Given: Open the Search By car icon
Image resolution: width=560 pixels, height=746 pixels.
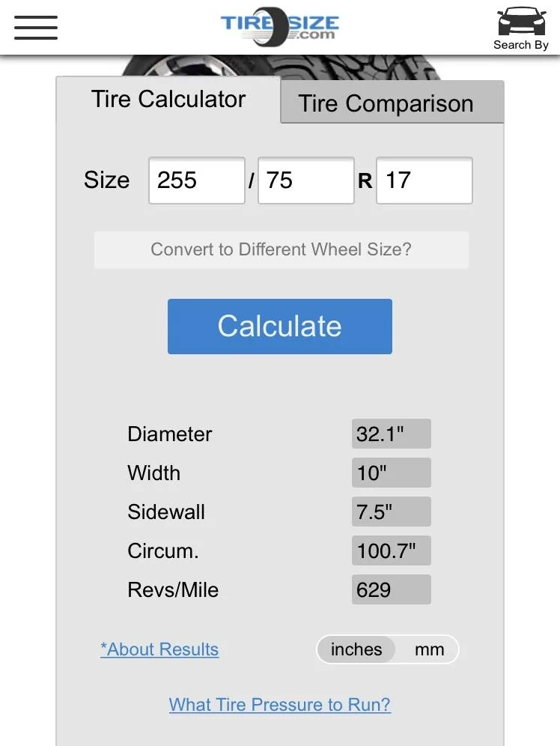Looking at the screenshot, I should point(522,28).
